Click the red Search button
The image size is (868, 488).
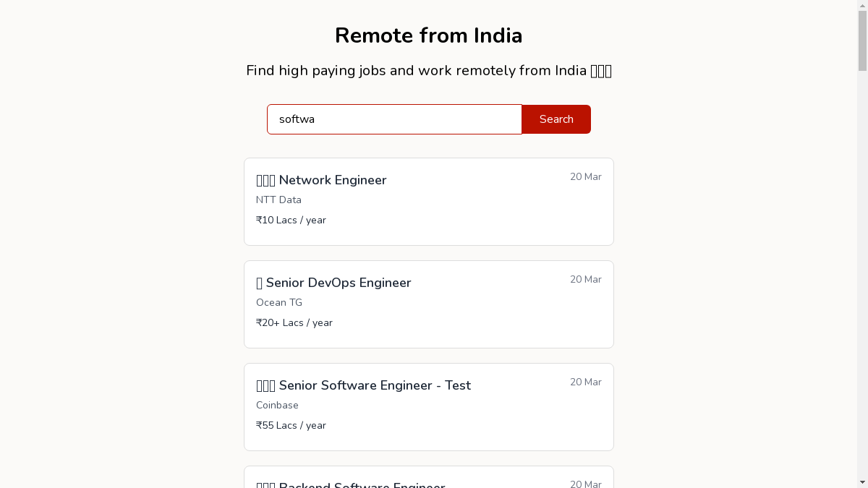[556, 119]
